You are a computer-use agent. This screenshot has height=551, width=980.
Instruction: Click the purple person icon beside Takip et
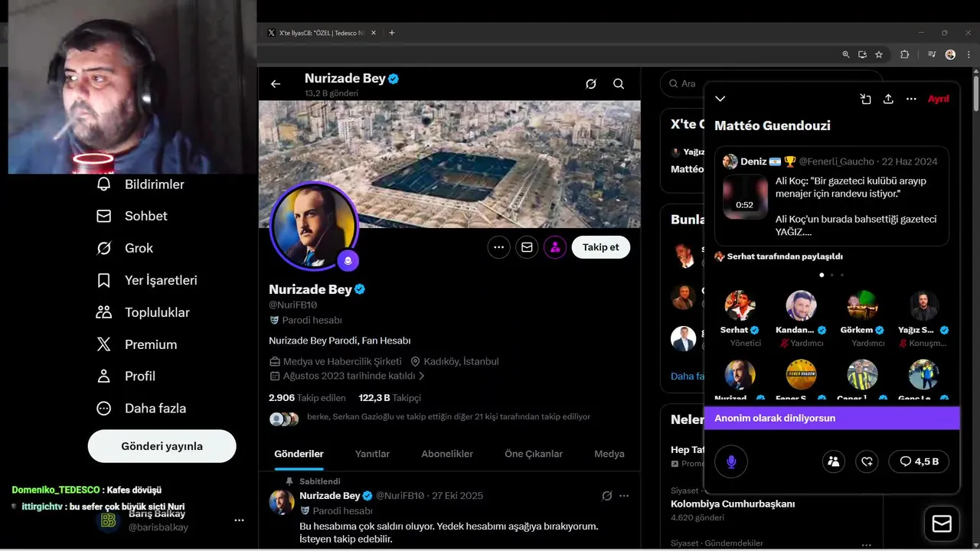coord(555,247)
